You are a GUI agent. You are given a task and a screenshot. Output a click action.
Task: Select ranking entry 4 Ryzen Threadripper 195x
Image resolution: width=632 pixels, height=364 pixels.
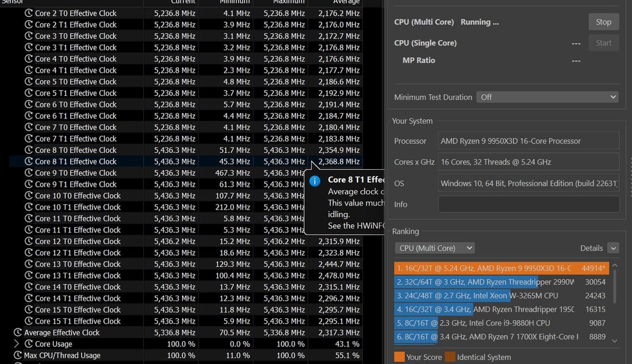(502, 309)
